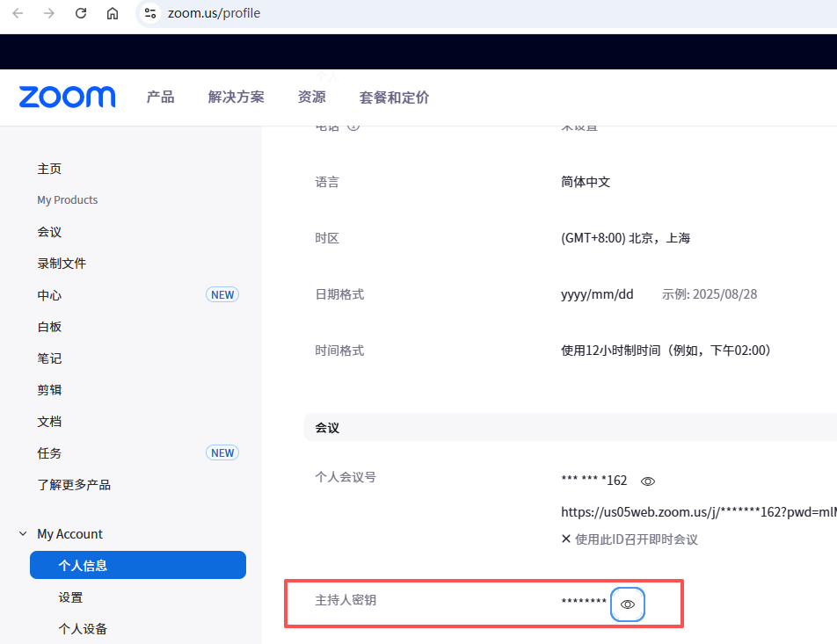The height and width of the screenshot is (644, 837).
Task: Open 文档 in sidebar
Action: point(49,422)
